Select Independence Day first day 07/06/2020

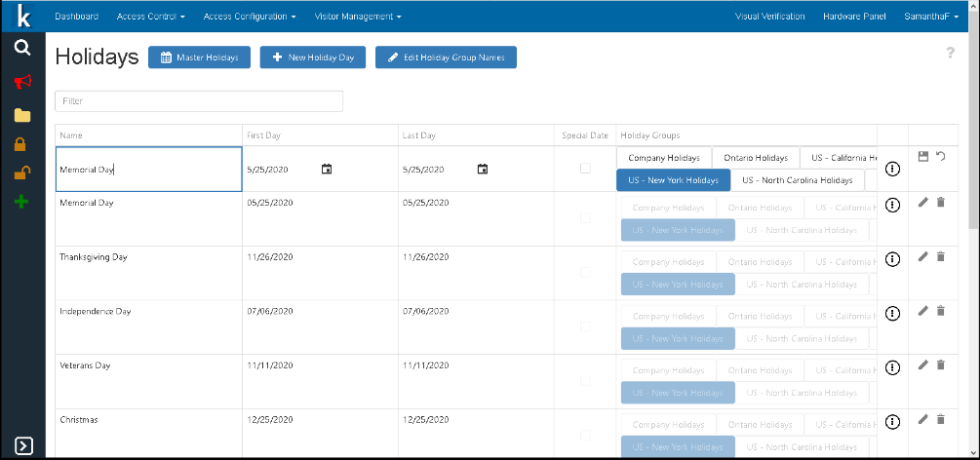point(270,311)
